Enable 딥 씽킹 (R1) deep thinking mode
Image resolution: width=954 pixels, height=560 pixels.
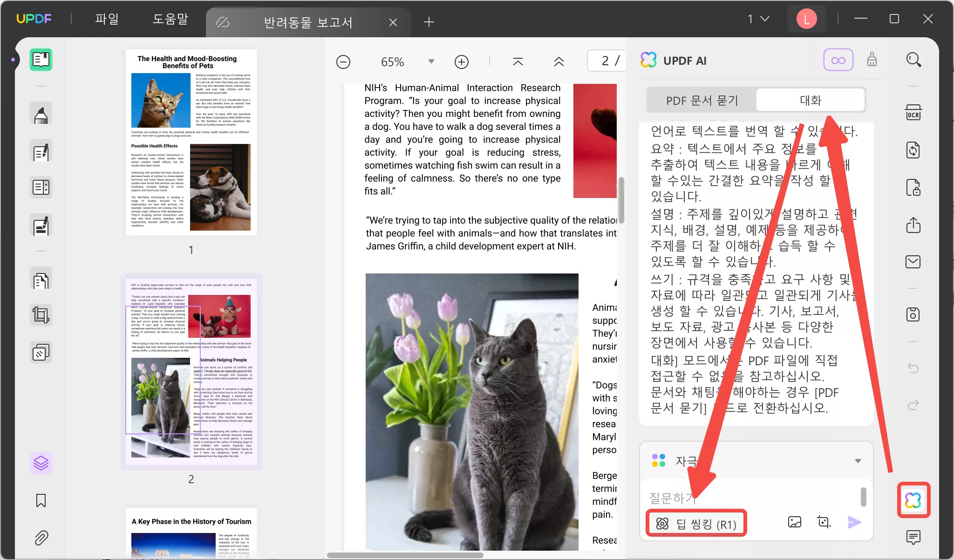click(696, 523)
